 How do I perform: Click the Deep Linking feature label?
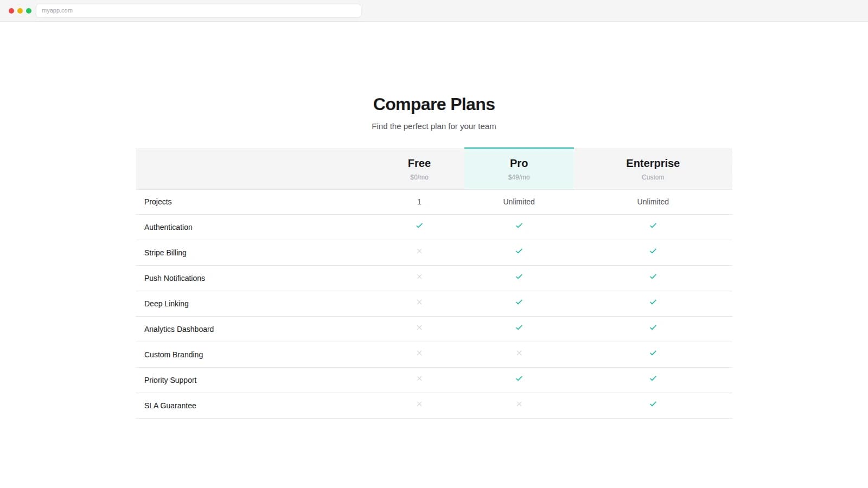(167, 304)
